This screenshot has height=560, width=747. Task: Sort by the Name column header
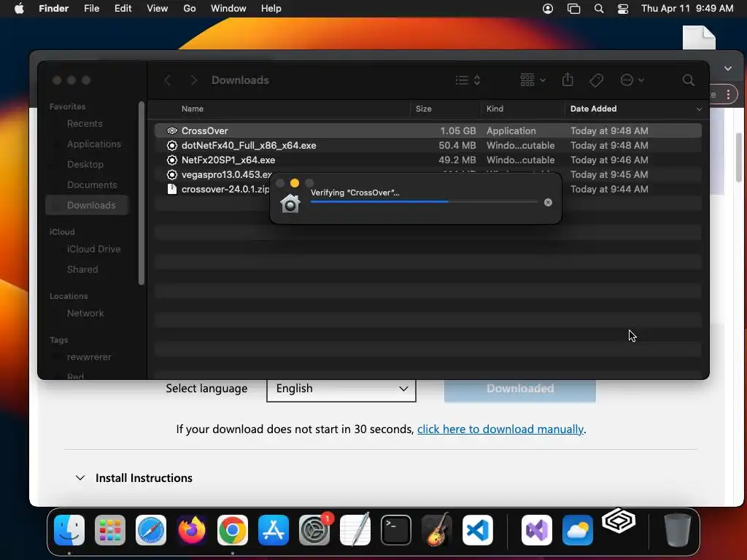click(x=193, y=109)
